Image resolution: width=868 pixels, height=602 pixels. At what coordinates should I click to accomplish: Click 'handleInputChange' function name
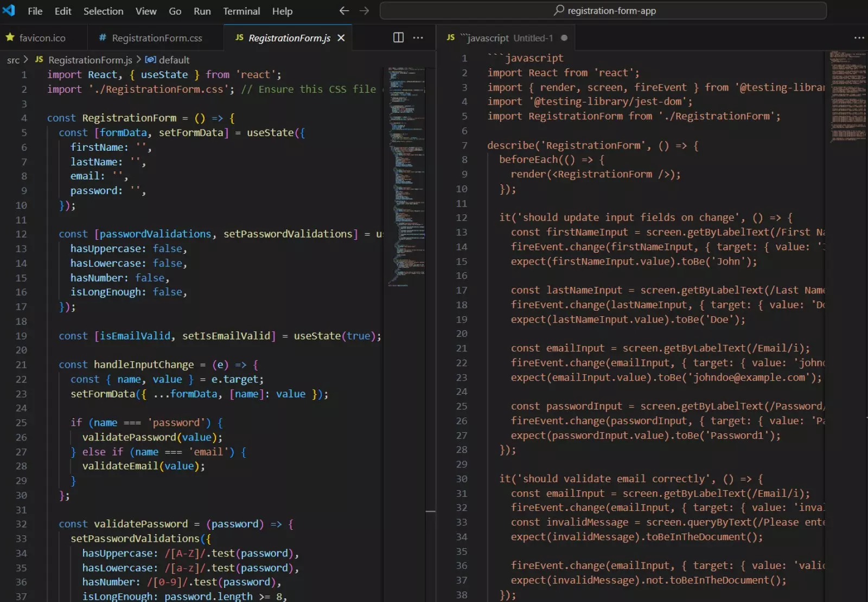click(144, 365)
